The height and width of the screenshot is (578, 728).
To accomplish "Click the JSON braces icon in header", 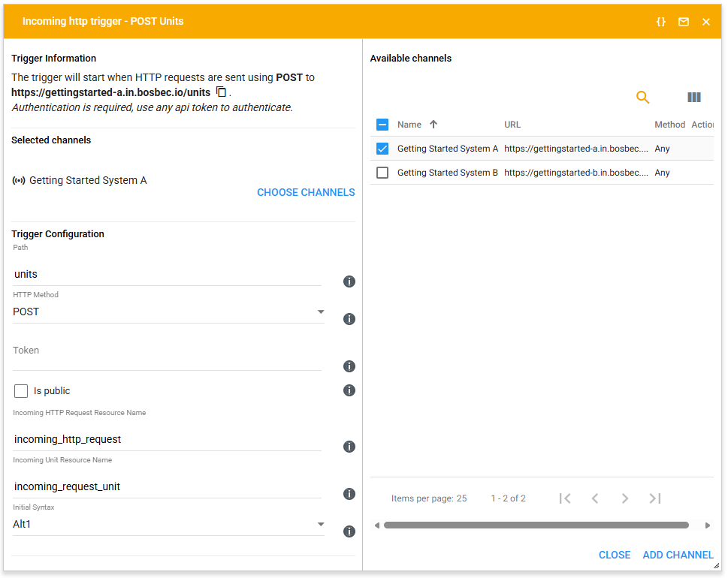I will tap(661, 22).
